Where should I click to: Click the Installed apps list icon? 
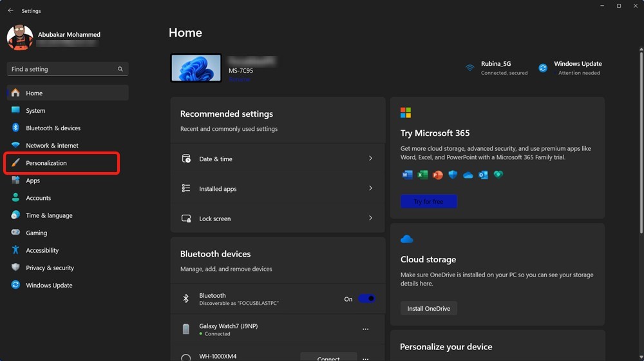coord(186,188)
